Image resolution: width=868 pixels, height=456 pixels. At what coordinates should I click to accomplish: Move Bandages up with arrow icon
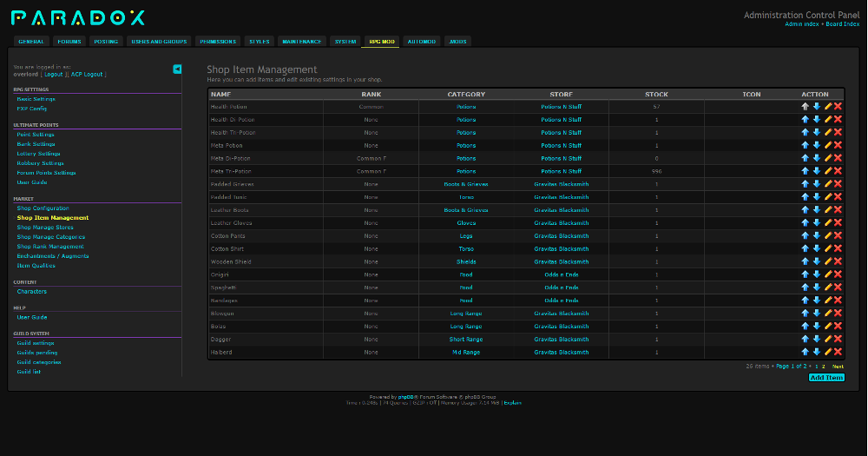805,301
